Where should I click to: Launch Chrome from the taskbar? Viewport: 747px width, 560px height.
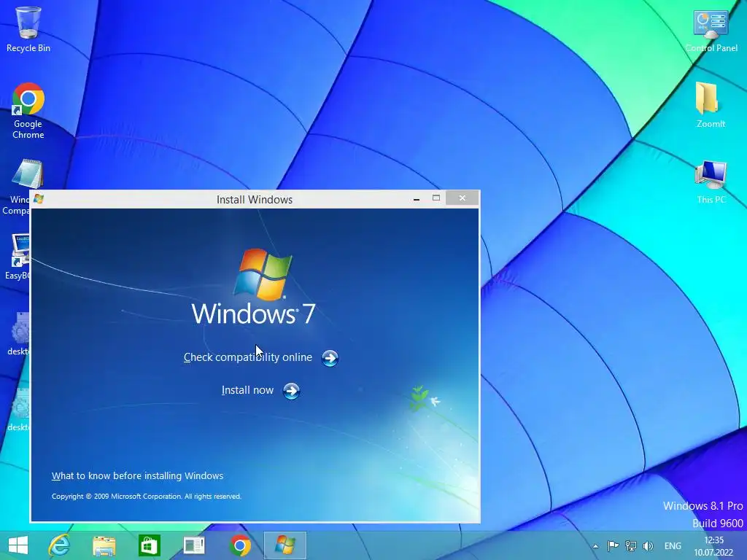(240, 545)
